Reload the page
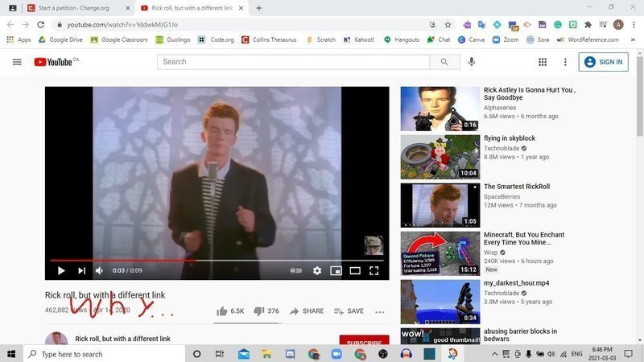Screen dimensions: 644x362 tap(41, 25)
